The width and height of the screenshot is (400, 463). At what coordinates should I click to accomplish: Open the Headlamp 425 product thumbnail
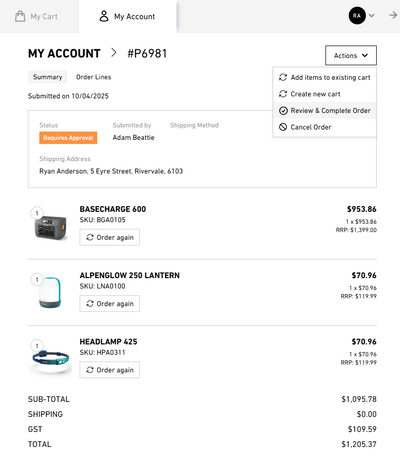51,358
